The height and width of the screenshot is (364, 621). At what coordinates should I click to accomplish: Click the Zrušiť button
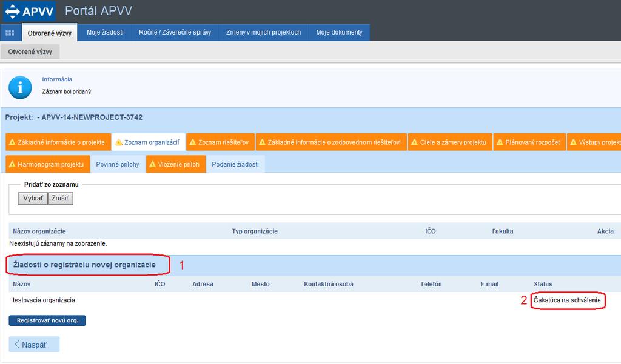(x=60, y=198)
